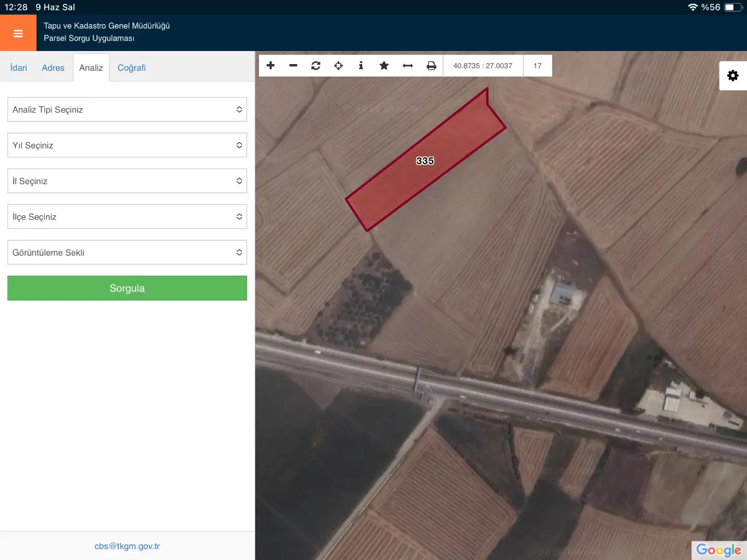
Task: Tap the 12:28 clock in status bar
Action: [x=16, y=7]
